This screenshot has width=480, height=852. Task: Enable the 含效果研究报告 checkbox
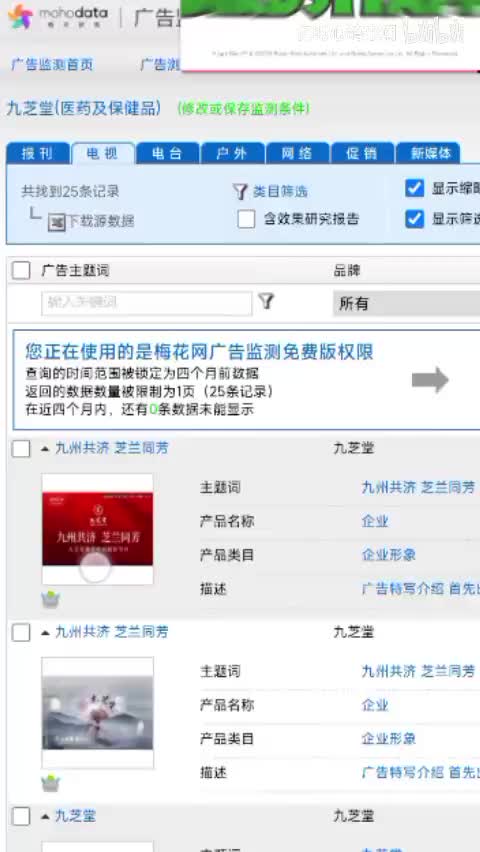point(246,220)
